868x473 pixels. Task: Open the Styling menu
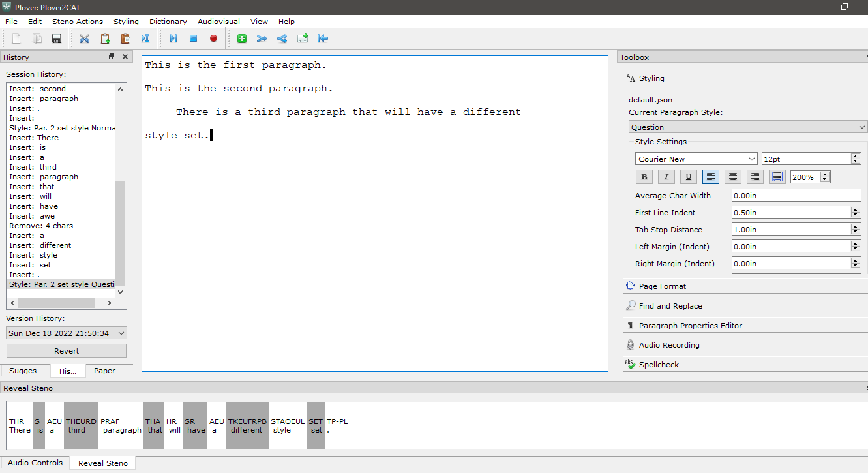pos(126,22)
